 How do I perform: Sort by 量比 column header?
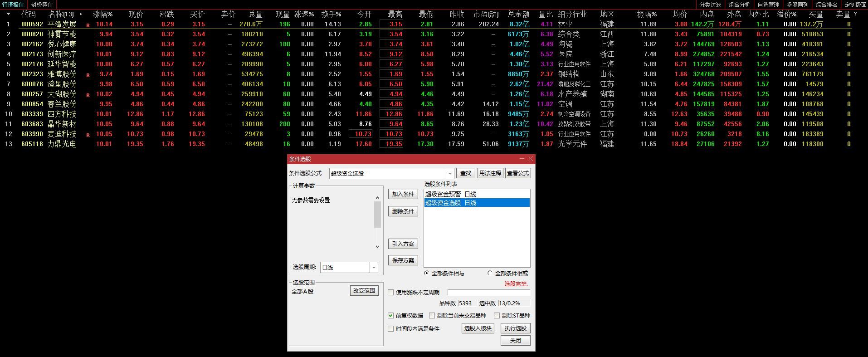coord(546,14)
